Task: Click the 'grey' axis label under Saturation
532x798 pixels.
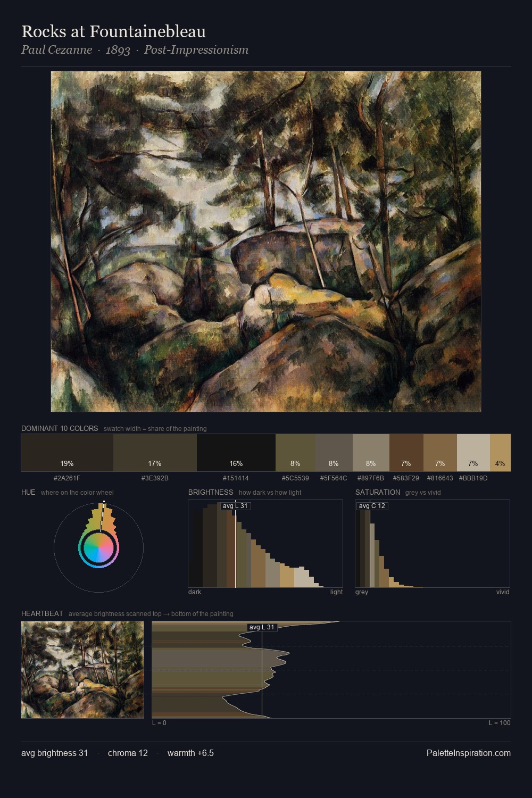Action: [x=362, y=592]
